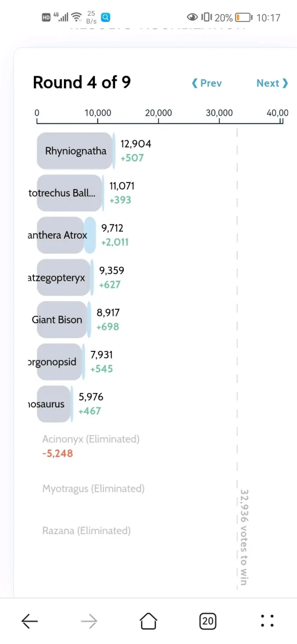Open the tab switcher showing 20 tabs

[x=207, y=621]
